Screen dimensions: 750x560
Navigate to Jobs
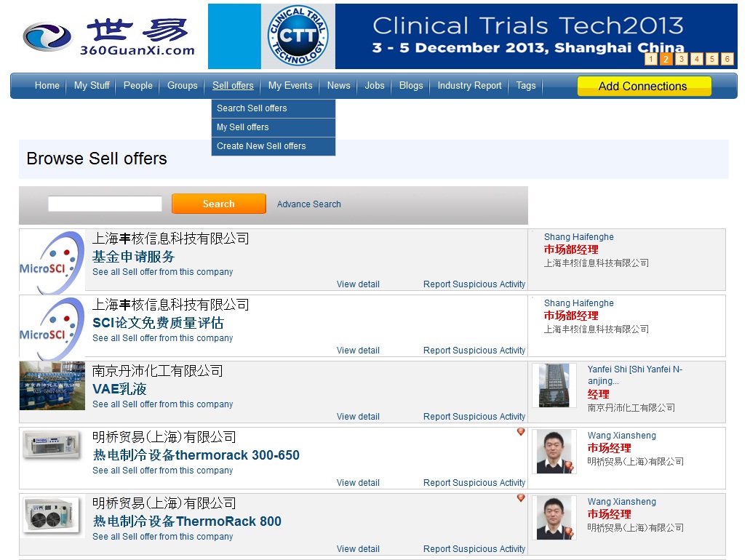375,86
